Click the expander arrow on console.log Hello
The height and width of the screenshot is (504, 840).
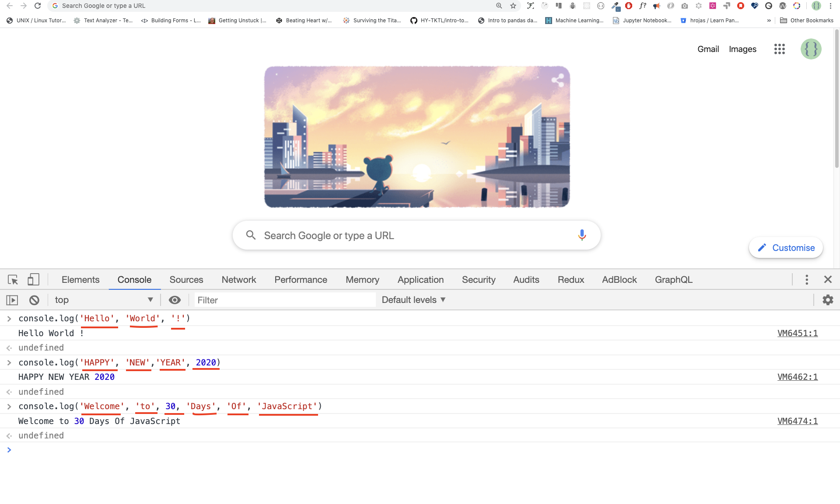click(10, 318)
